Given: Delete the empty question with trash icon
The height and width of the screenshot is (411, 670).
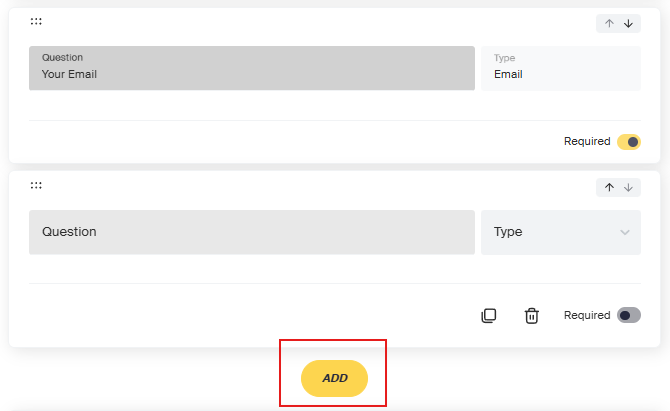Looking at the screenshot, I should 532,316.
